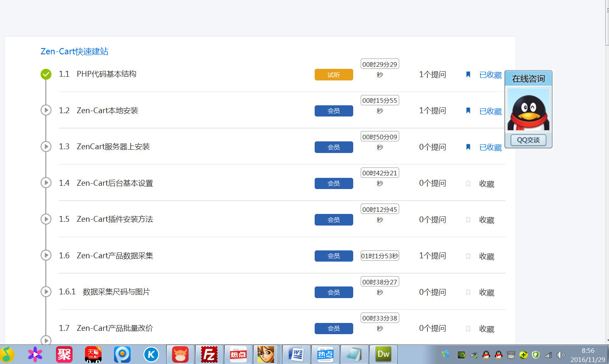Toggle the bookmark for lesson 1.1 (已收藏)
This screenshot has width=609, height=364.
468,75
